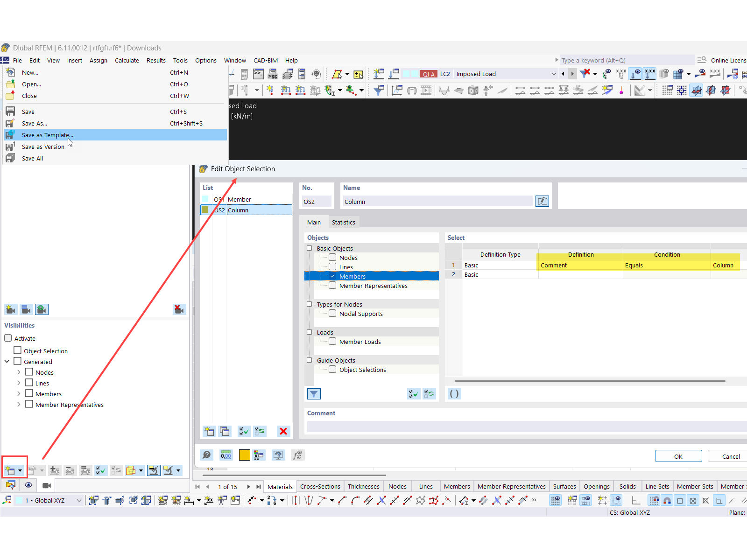The image size is (747, 560).
Task: Collapse the Guide Objects group
Action: (x=309, y=360)
